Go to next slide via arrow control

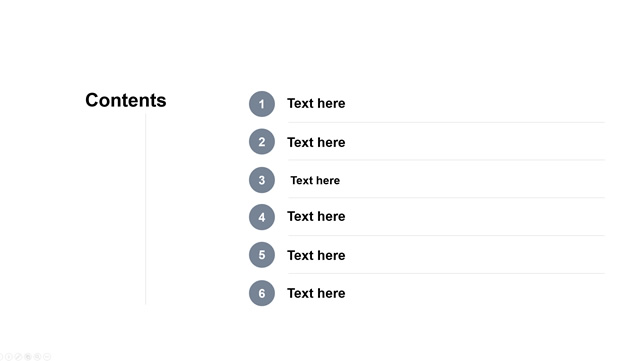pos(9,357)
